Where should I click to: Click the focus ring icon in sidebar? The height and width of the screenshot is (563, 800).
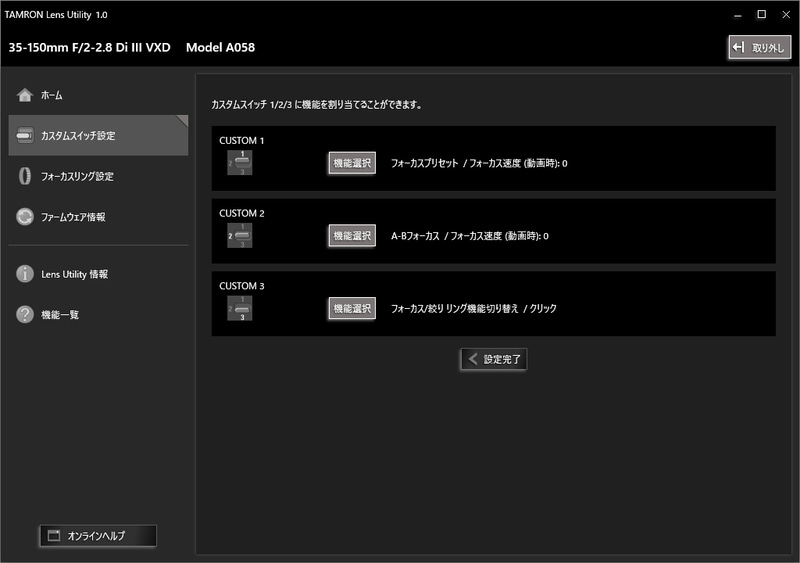tap(24, 176)
